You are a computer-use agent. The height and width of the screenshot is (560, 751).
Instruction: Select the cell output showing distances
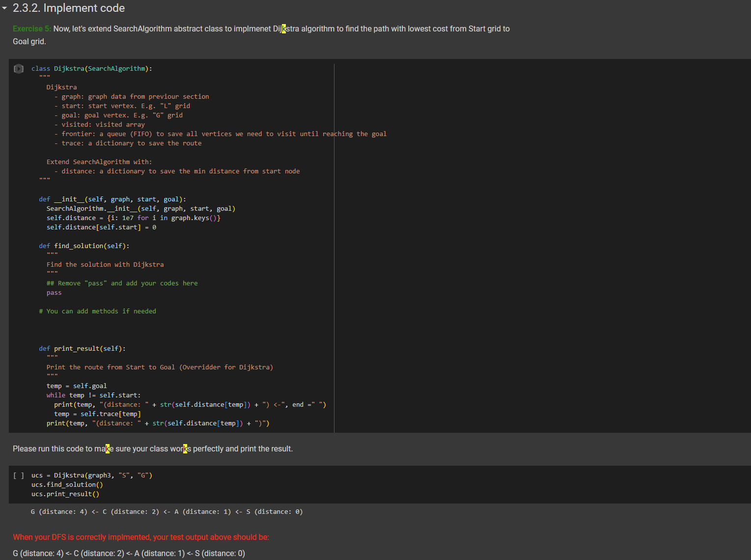click(167, 511)
